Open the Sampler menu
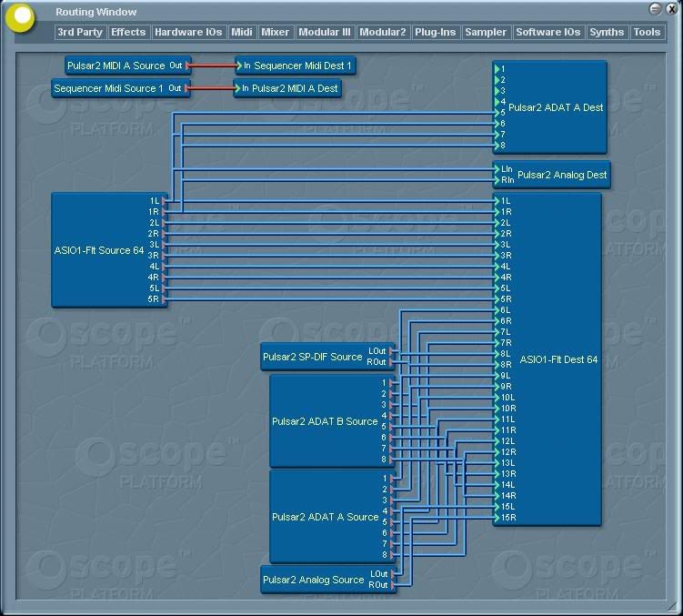This screenshot has width=683, height=616. (486, 32)
